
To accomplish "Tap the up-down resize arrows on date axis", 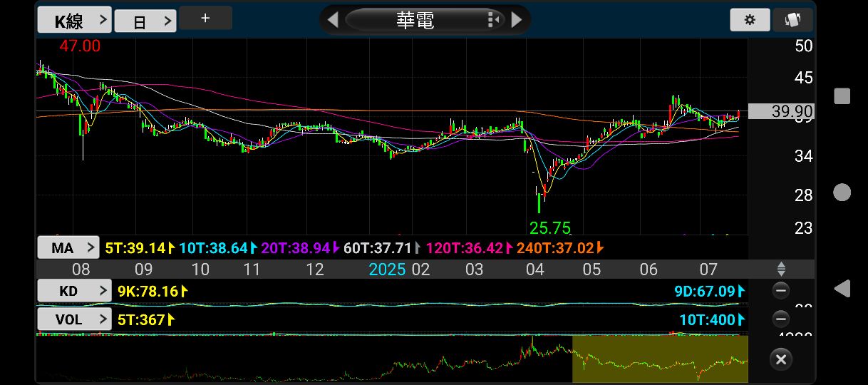I will [x=781, y=269].
